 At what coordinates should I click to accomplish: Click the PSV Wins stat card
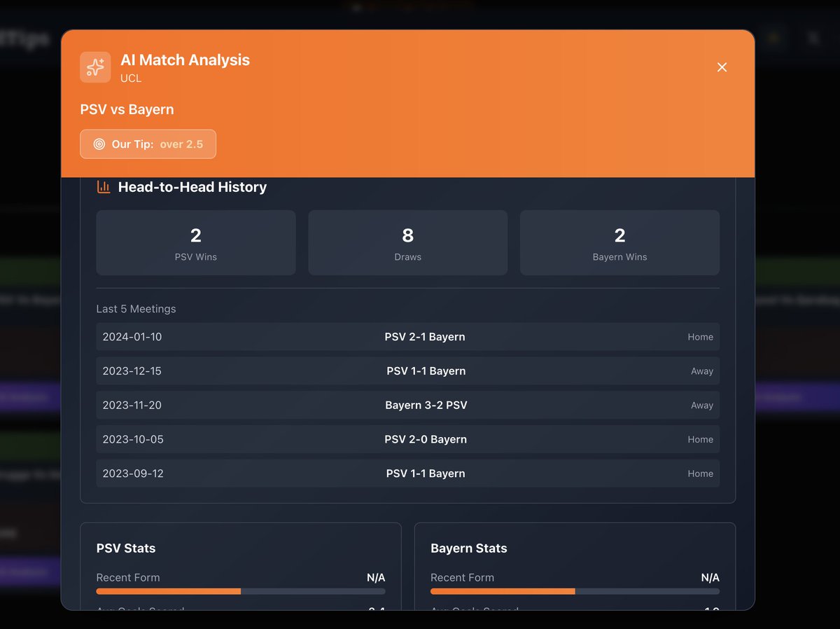196,242
